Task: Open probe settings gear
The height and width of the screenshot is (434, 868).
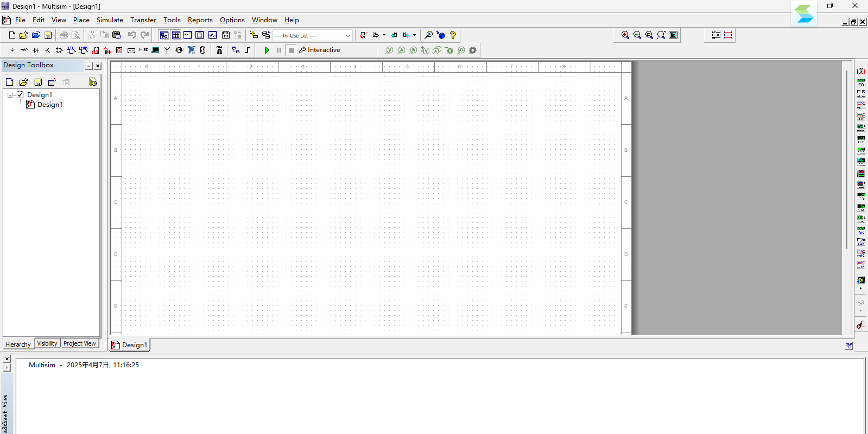Action: pos(473,50)
